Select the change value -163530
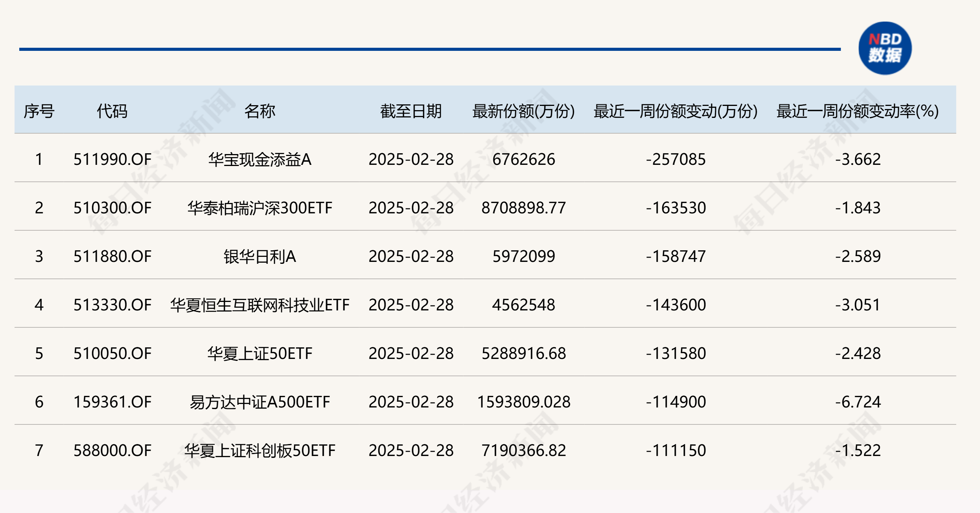 pyautogui.click(x=676, y=208)
